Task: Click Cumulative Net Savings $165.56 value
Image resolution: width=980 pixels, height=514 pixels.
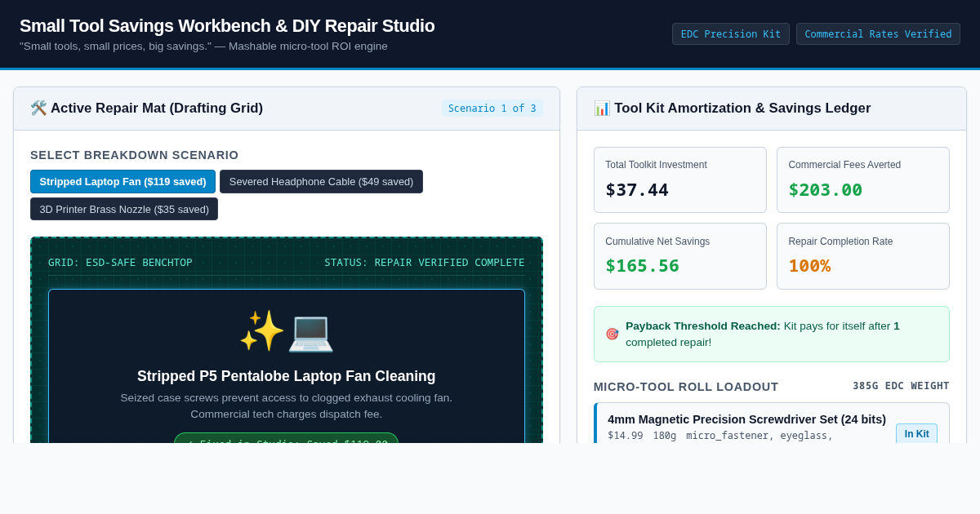Action: [642, 266]
